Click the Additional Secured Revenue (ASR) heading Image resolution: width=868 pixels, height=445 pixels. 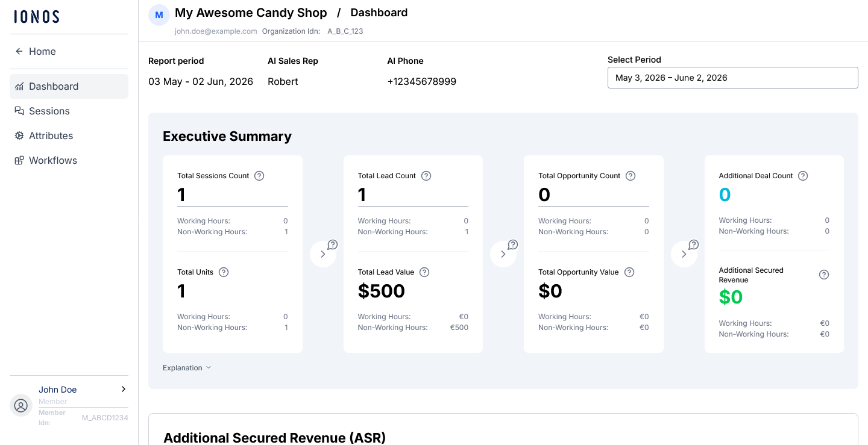point(274,438)
